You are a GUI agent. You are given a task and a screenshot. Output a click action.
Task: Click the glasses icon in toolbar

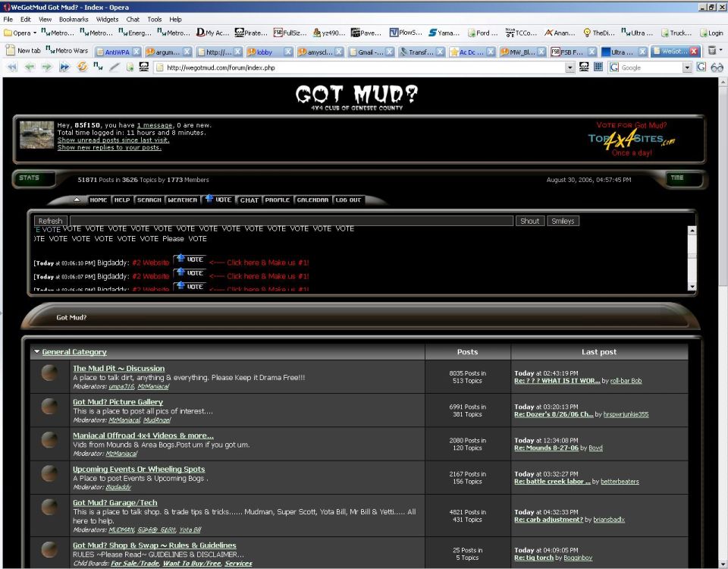click(x=717, y=68)
